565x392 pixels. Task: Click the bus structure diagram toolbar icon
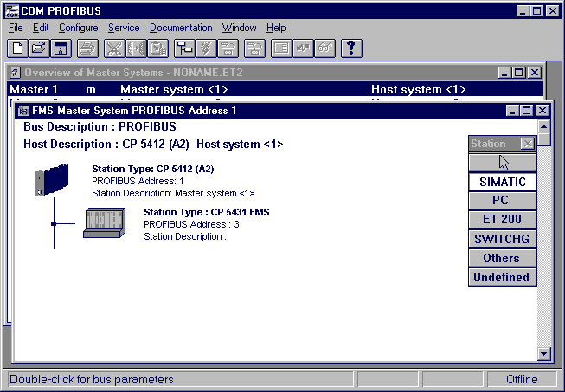[x=184, y=48]
